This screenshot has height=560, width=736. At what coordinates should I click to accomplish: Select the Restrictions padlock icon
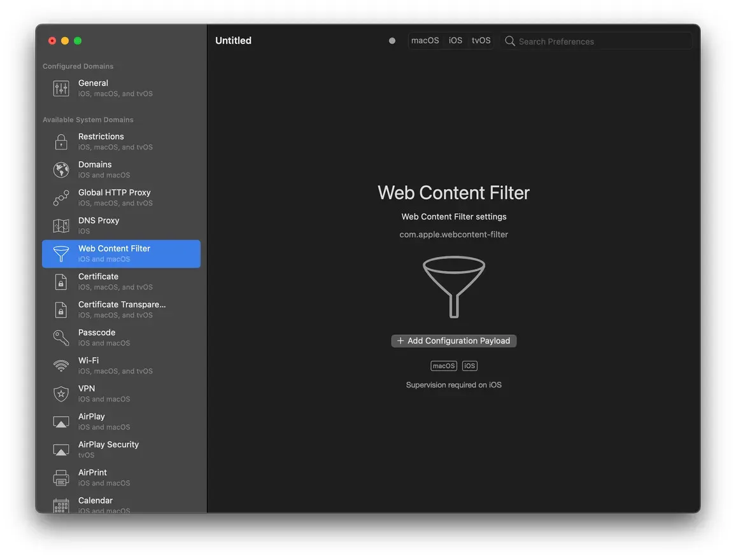(x=60, y=141)
